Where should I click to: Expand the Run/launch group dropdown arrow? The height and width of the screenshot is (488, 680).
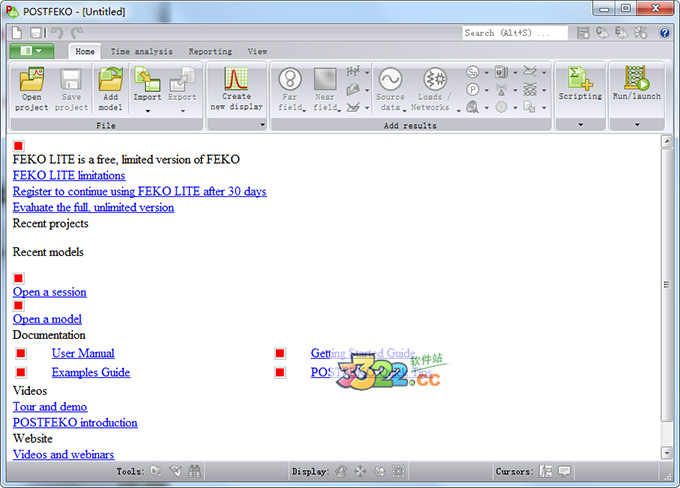(637, 125)
